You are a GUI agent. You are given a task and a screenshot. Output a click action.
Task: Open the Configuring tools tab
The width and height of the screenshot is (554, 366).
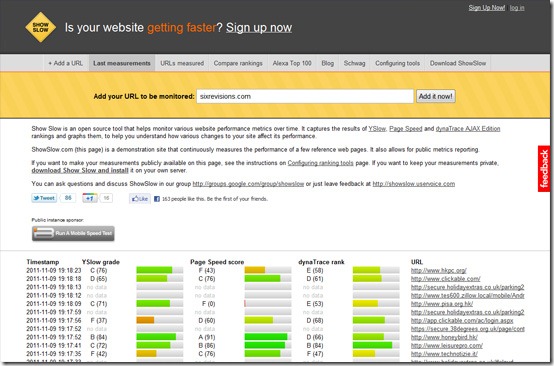tap(397, 63)
